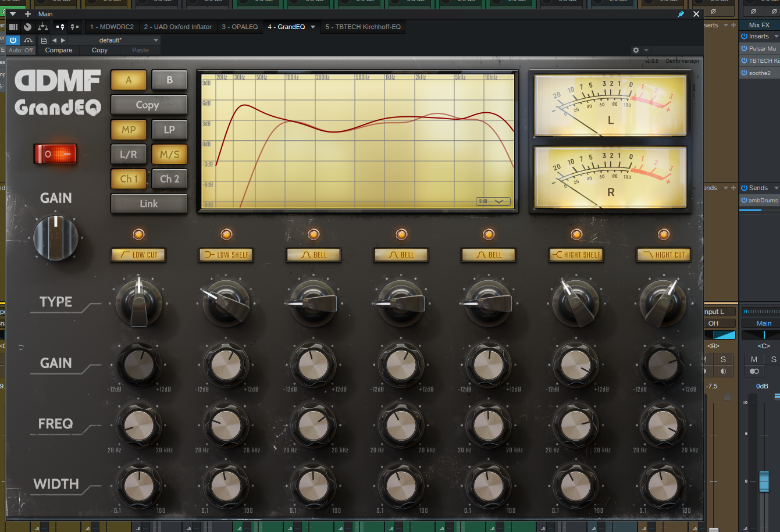Image resolution: width=780 pixels, height=532 pixels.
Task: Click the Low Cut band type label
Action: point(138,255)
